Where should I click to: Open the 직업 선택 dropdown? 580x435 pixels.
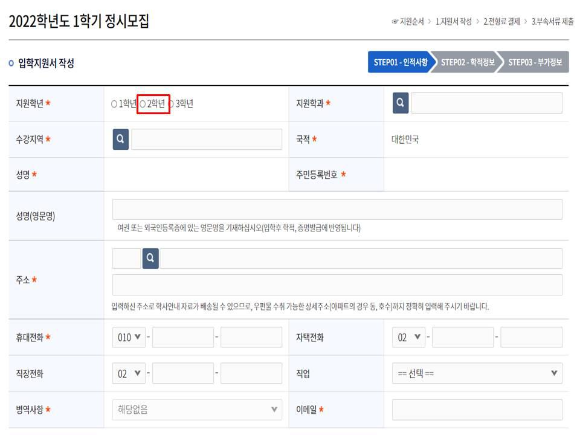click(477, 373)
